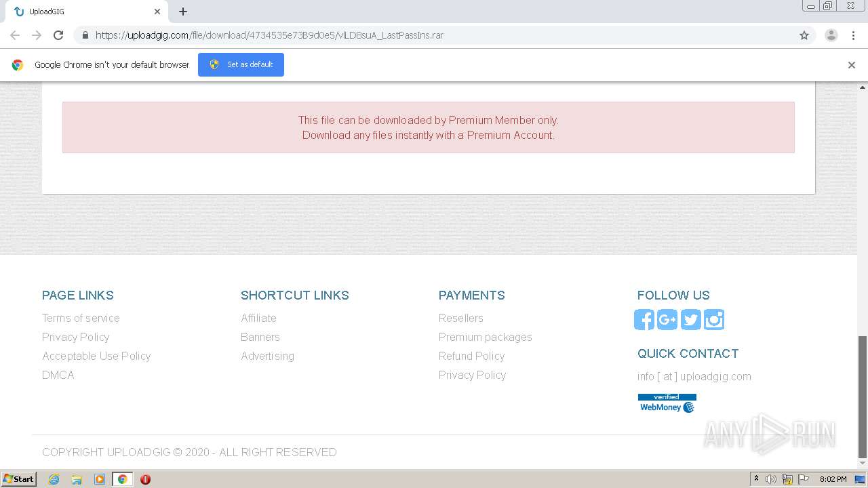This screenshot has width=868, height=488.
Task: Open the Windows Start menu
Action: [x=19, y=479]
